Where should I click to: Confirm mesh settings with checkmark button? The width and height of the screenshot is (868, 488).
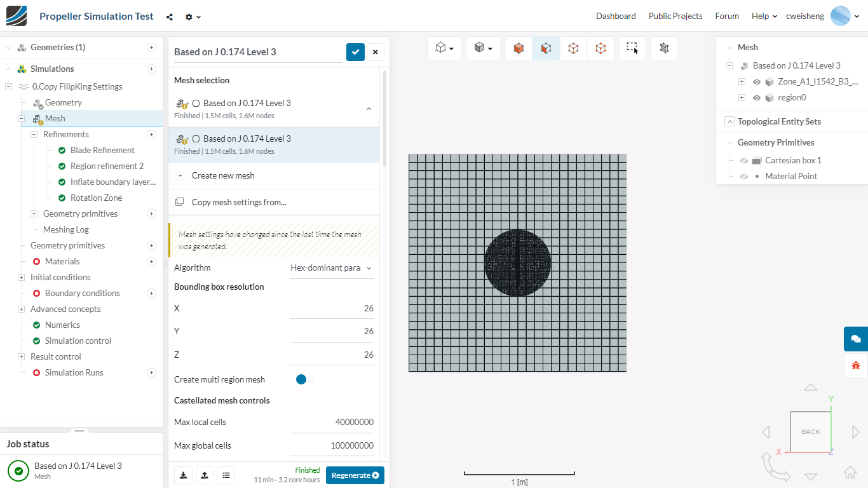tap(355, 52)
